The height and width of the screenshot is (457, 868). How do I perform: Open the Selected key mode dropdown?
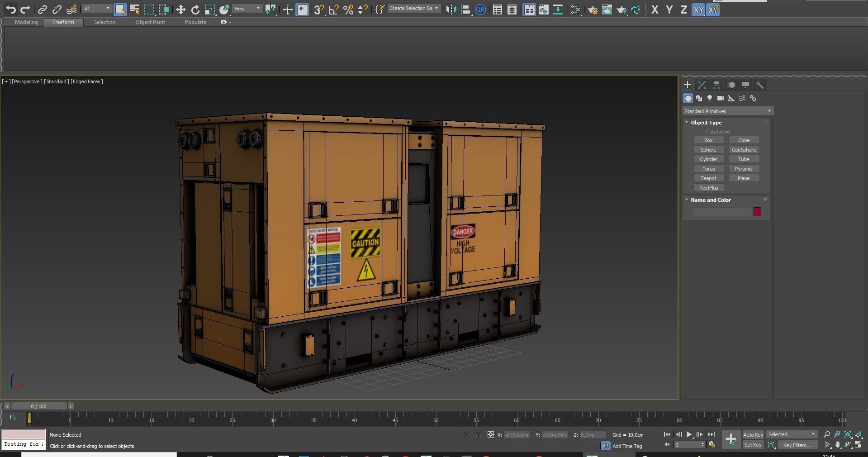(792, 434)
